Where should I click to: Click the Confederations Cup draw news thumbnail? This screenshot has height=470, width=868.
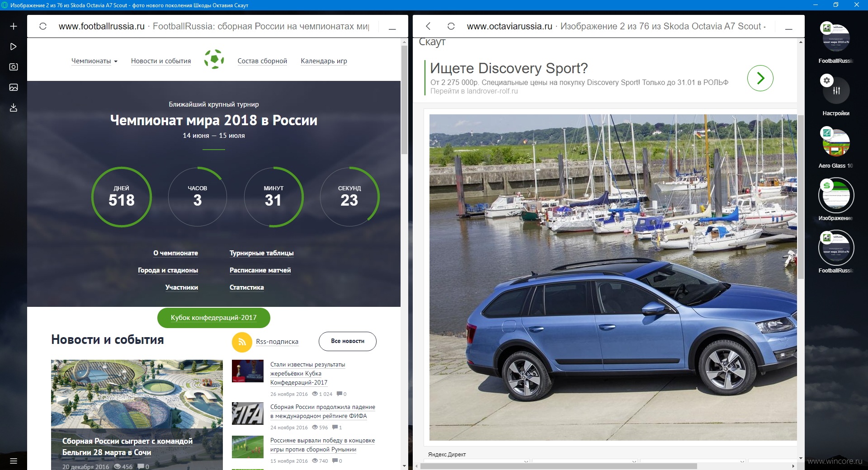[x=248, y=371]
